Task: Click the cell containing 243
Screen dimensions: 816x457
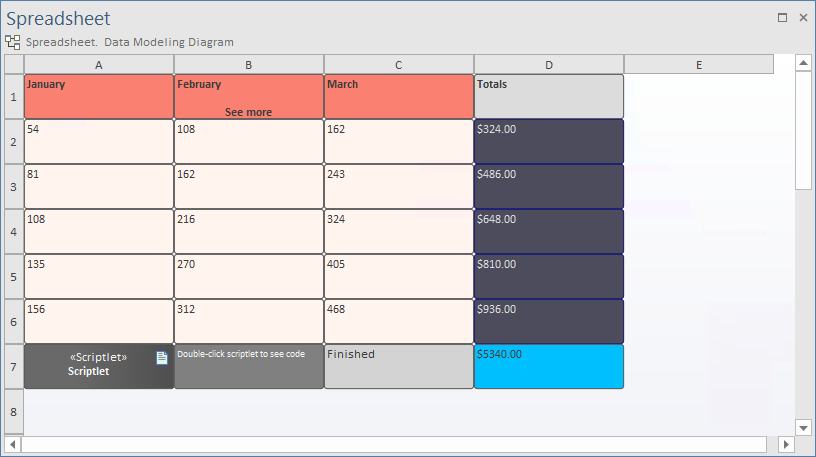Action: (398, 186)
